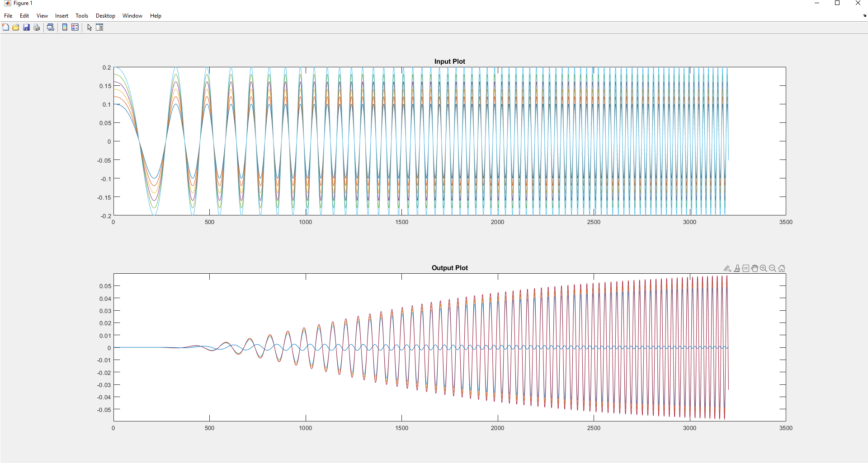Zoom out on the Output Plot
The width and height of the screenshot is (868, 463).
[772, 268]
